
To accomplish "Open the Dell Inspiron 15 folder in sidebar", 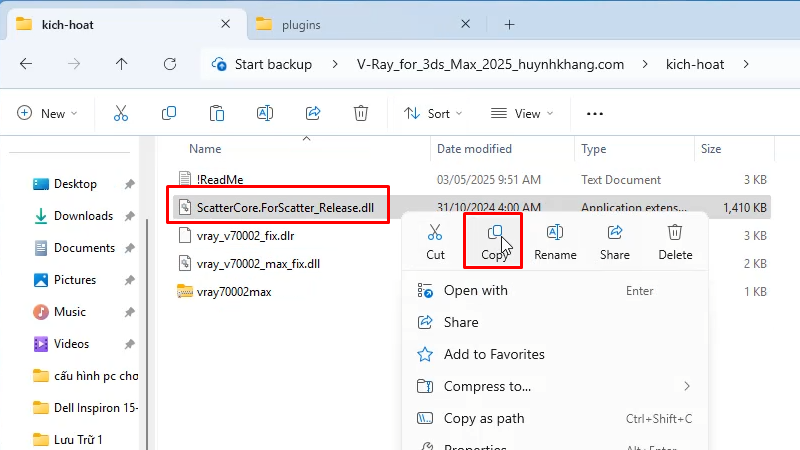I will click(x=85, y=408).
